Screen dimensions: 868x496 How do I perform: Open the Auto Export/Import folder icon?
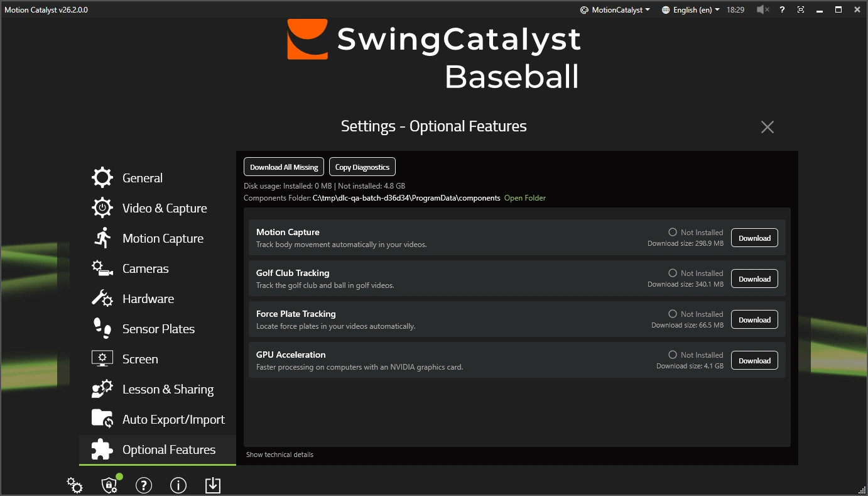click(102, 419)
